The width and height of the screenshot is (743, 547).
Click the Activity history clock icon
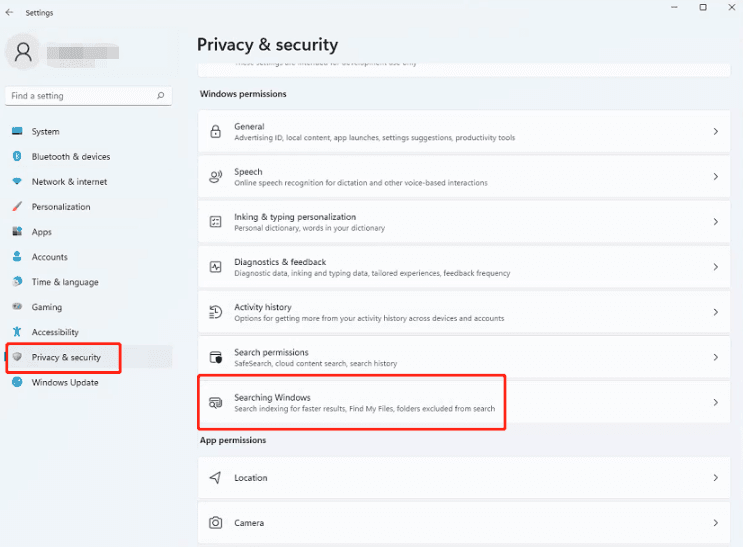(216, 312)
